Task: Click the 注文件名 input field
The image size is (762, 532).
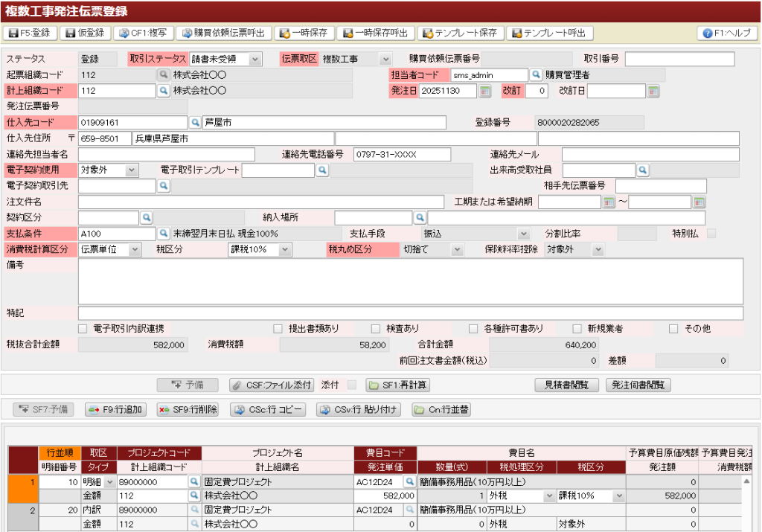Action: 261,202
